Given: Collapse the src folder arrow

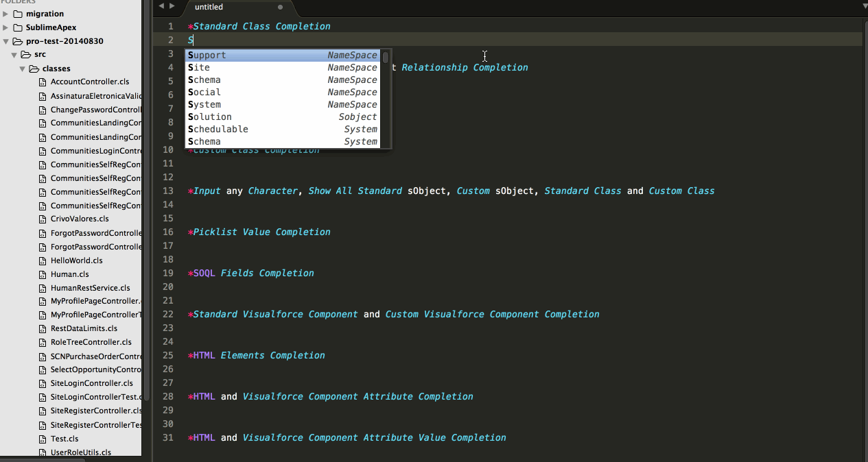Looking at the screenshot, I should [x=14, y=54].
